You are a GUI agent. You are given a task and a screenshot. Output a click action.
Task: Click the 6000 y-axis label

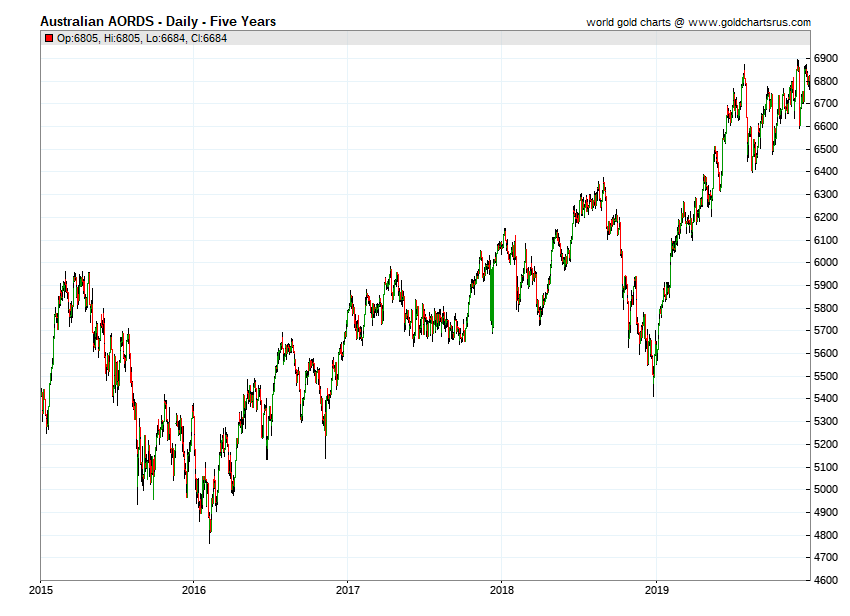825,262
